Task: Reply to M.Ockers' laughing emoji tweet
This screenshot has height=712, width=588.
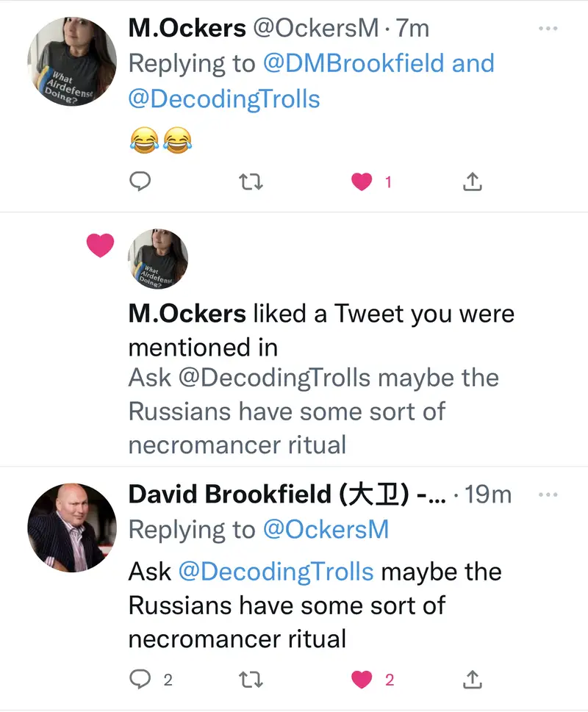Action: (140, 181)
